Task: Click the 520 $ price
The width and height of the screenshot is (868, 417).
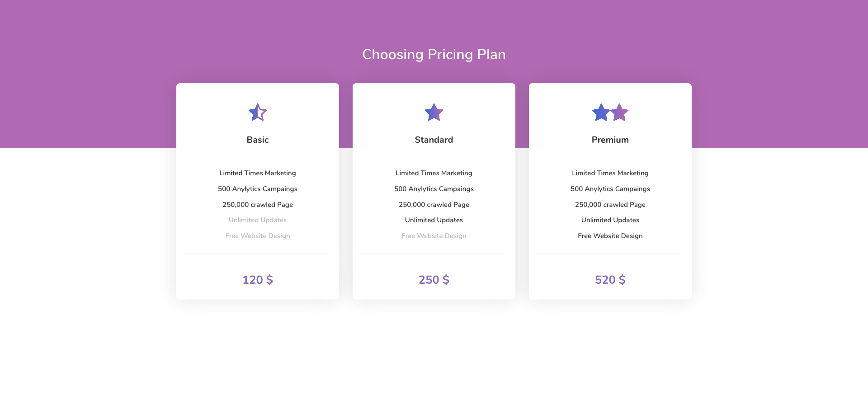Action: (x=610, y=280)
